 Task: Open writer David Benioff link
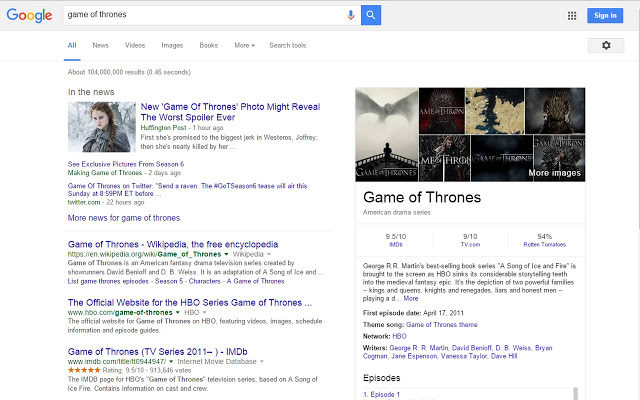tap(471, 348)
